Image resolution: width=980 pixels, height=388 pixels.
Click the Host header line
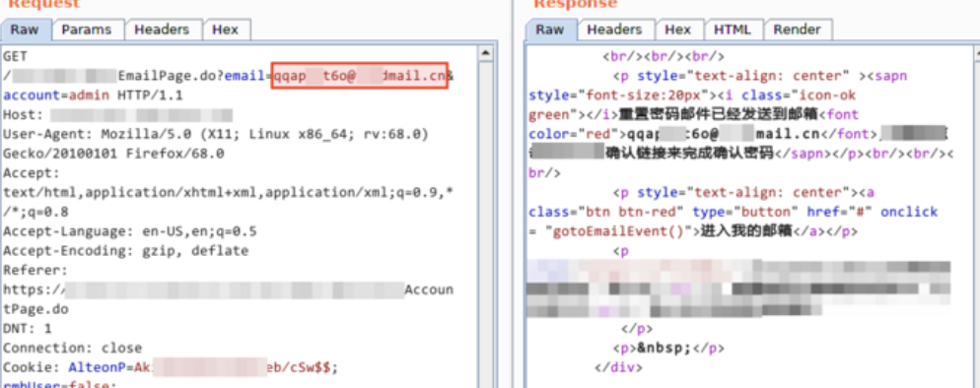[x=117, y=115]
